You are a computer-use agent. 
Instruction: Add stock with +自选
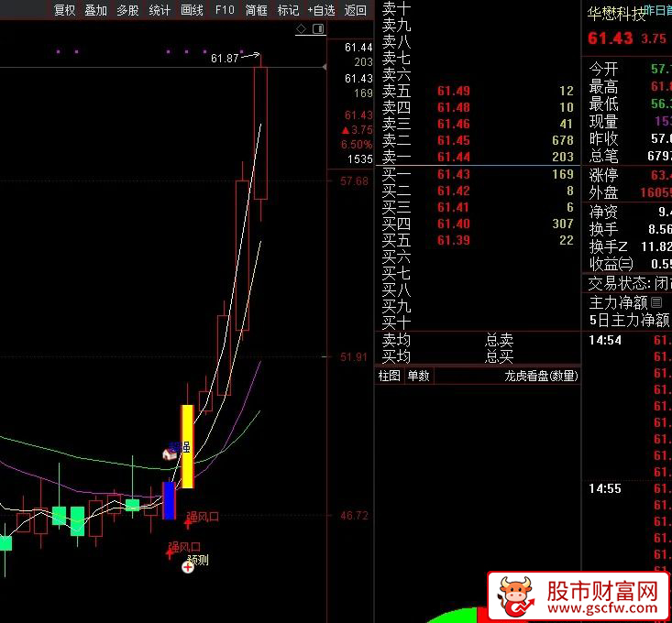[x=322, y=10]
